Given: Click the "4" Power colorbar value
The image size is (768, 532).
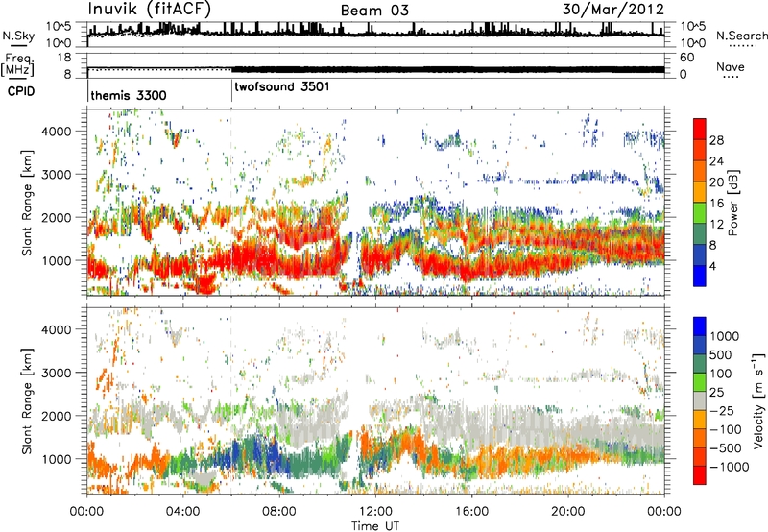Looking at the screenshot, I should [712, 266].
